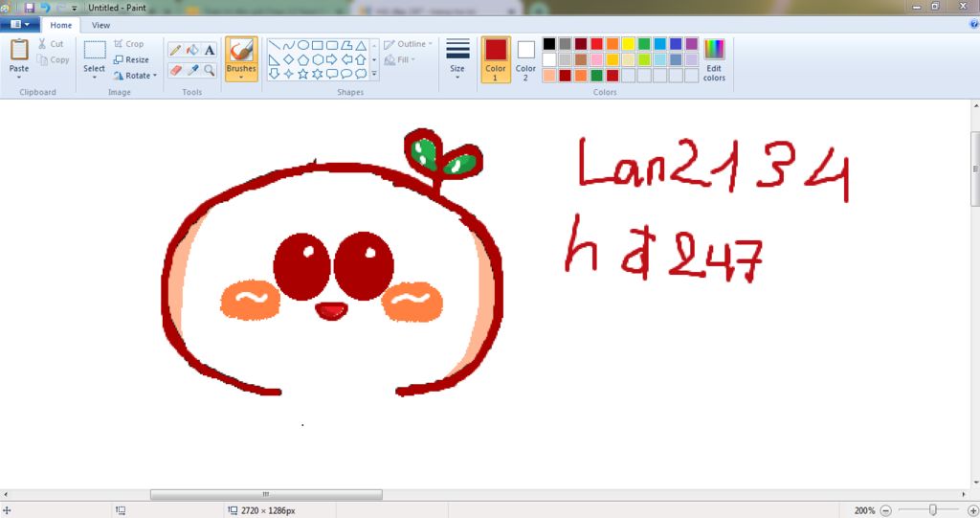Choose the Five-point star shape
This screenshot has width=980, height=518.
click(x=303, y=74)
